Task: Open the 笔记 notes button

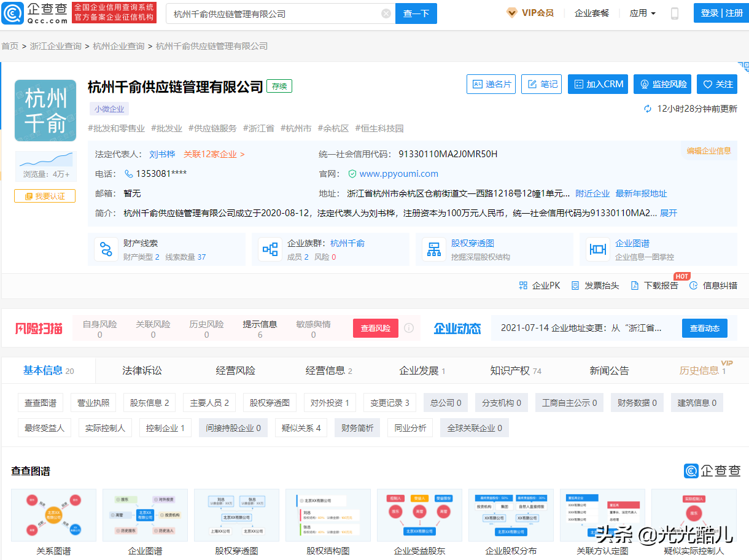Action: (x=541, y=84)
